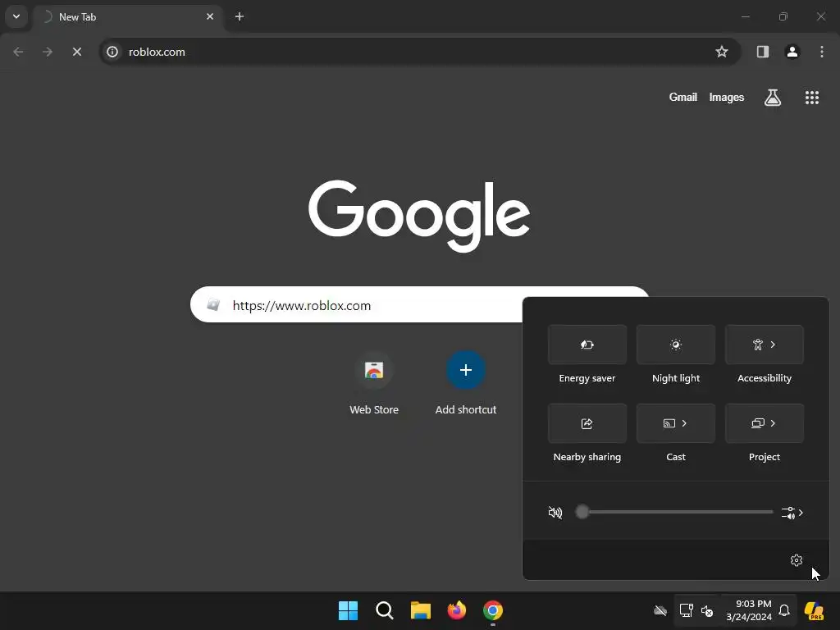Click the network tray icon

pyautogui.click(x=687, y=610)
